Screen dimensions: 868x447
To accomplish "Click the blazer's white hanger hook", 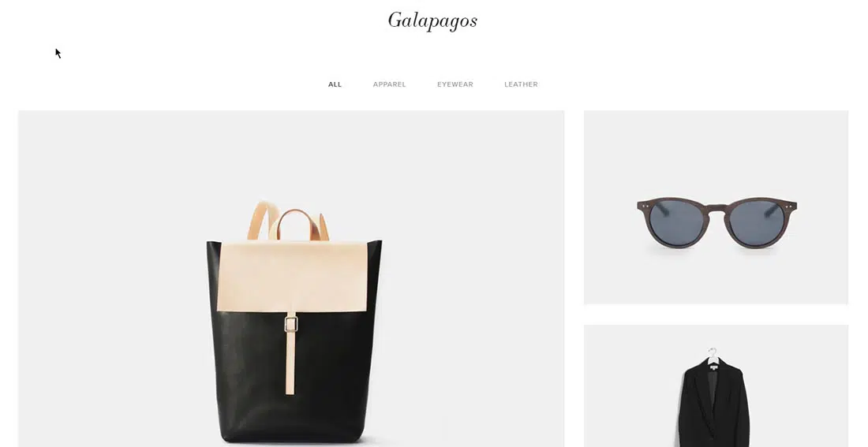I will coord(713,353).
